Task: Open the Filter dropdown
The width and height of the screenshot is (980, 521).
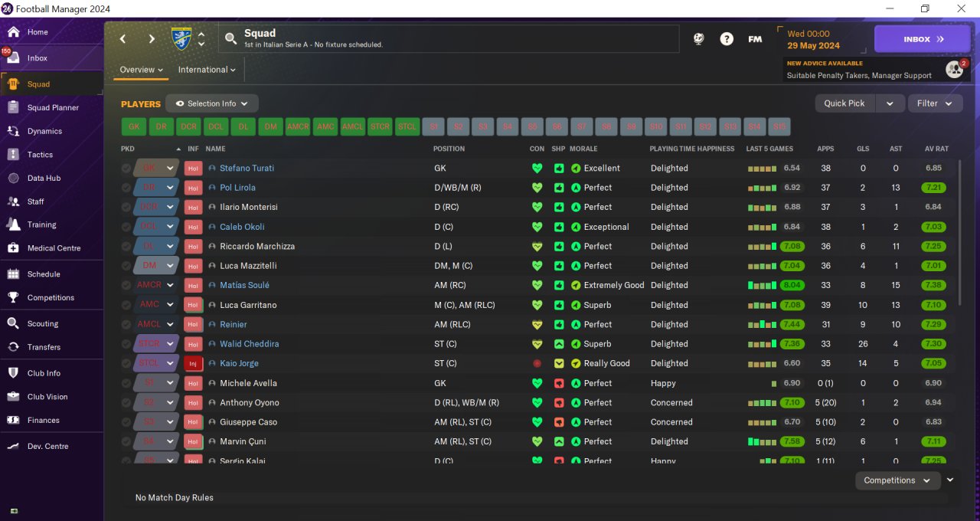Action: tap(935, 103)
